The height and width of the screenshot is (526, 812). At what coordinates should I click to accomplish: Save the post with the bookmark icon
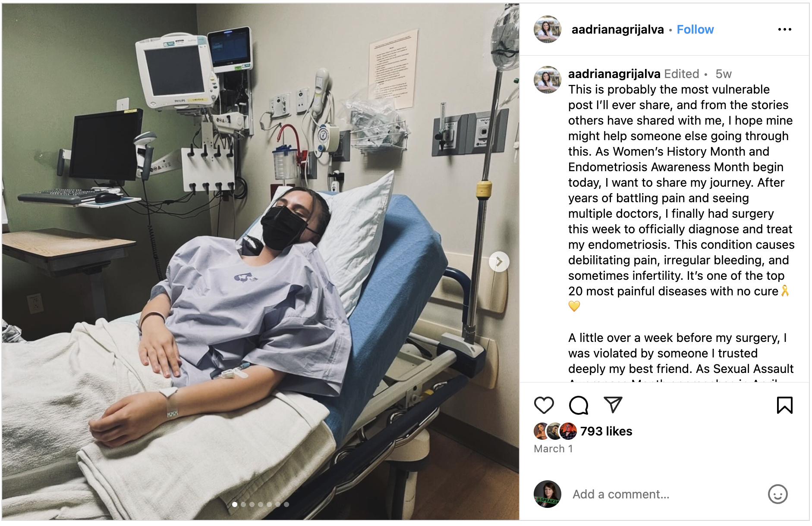[x=784, y=405]
